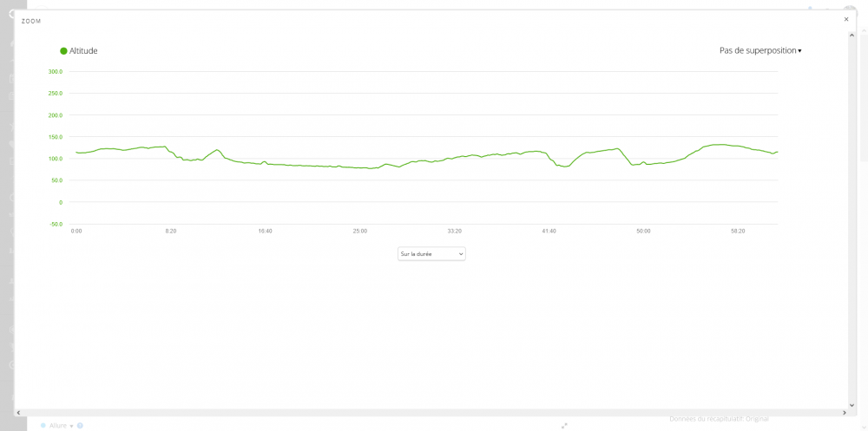
Task: Open the Sur la durée selector
Action: [431, 254]
